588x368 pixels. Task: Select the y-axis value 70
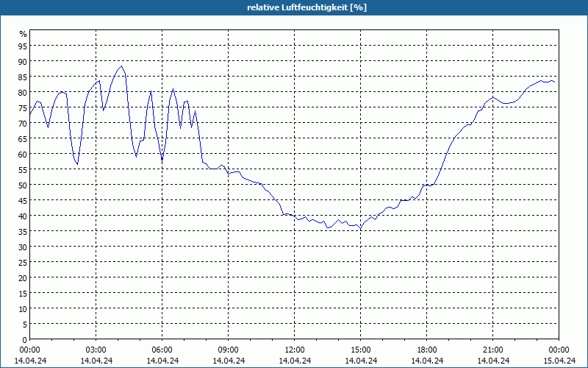(23, 123)
